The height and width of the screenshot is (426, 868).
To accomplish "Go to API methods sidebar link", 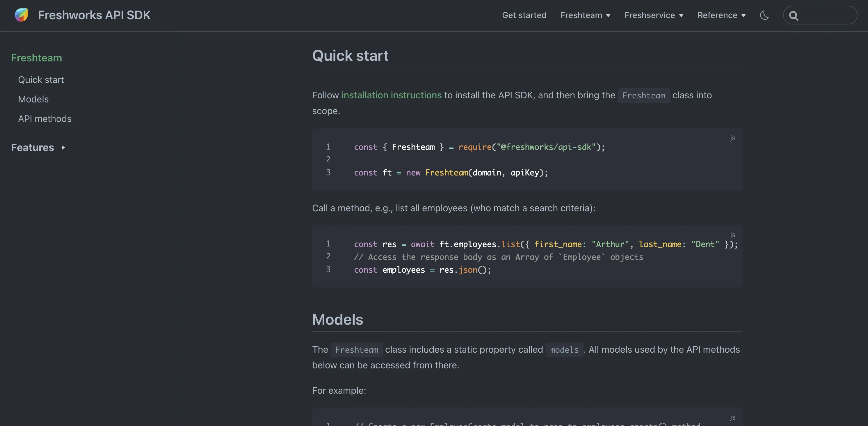I will click(x=45, y=119).
